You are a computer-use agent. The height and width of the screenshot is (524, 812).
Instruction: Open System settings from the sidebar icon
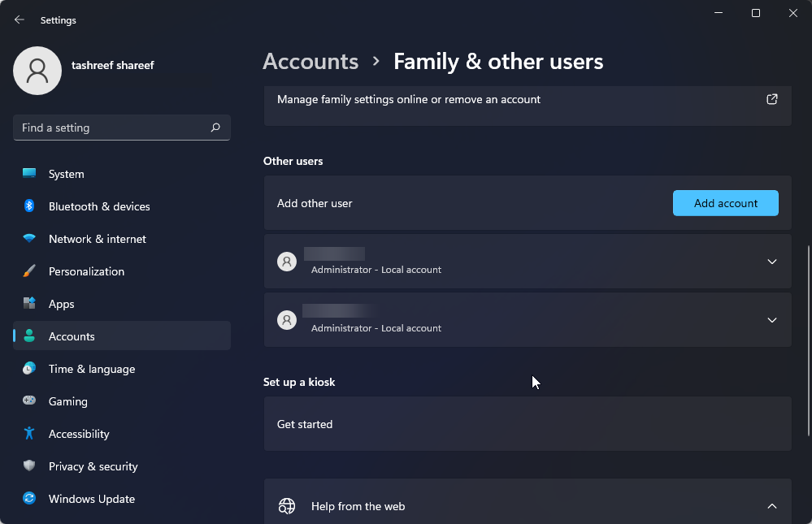[x=29, y=173]
